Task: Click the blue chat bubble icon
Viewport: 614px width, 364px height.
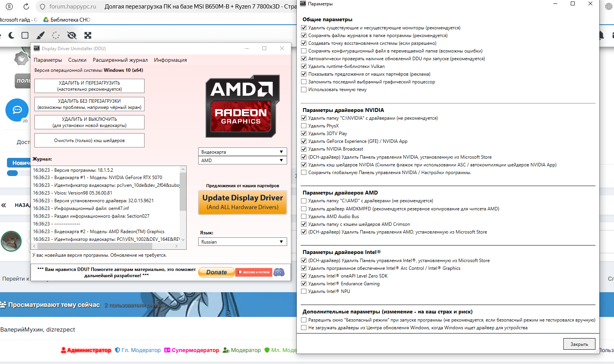Action: (x=17, y=110)
